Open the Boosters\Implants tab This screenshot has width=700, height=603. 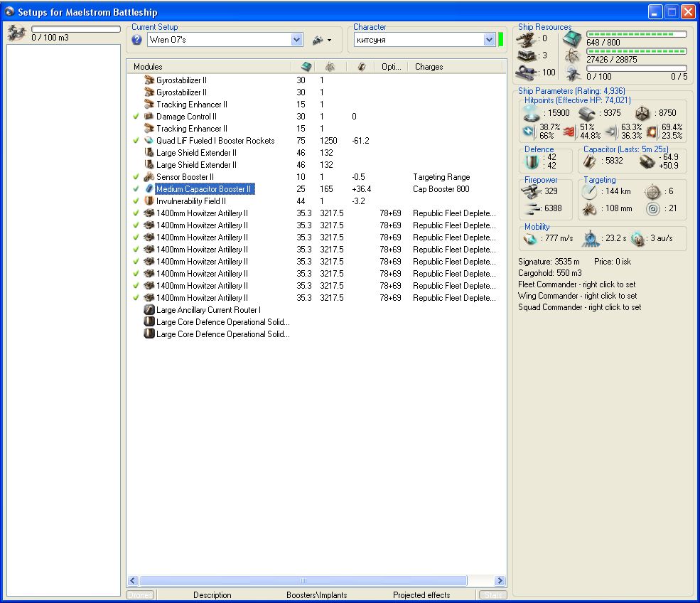click(x=316, y=595)
